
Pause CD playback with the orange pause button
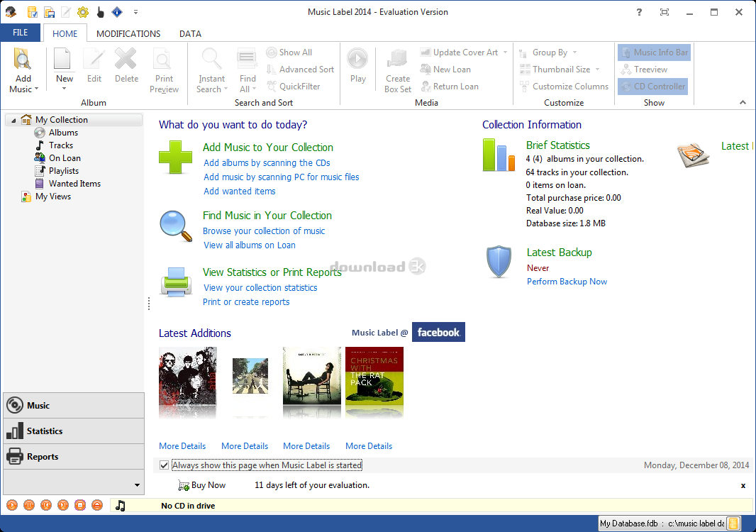click(x=29, y=506)
